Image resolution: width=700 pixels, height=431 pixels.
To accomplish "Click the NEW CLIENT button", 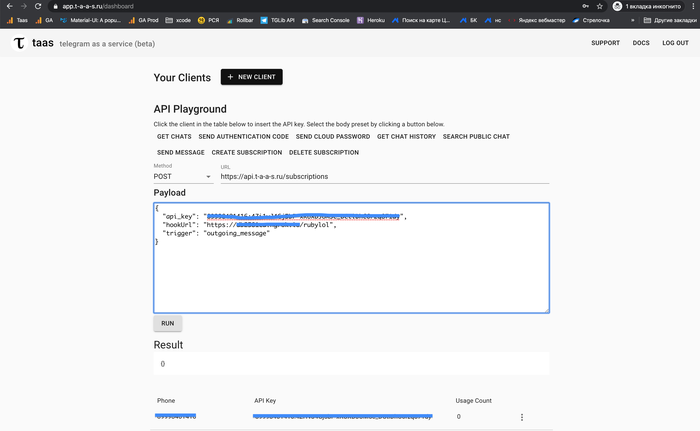I will (252, 77).
